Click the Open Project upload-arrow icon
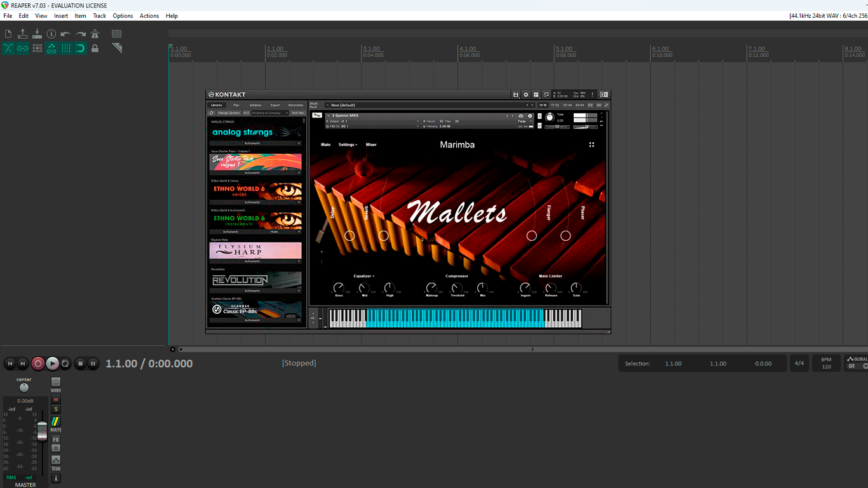 click(23, 34)
